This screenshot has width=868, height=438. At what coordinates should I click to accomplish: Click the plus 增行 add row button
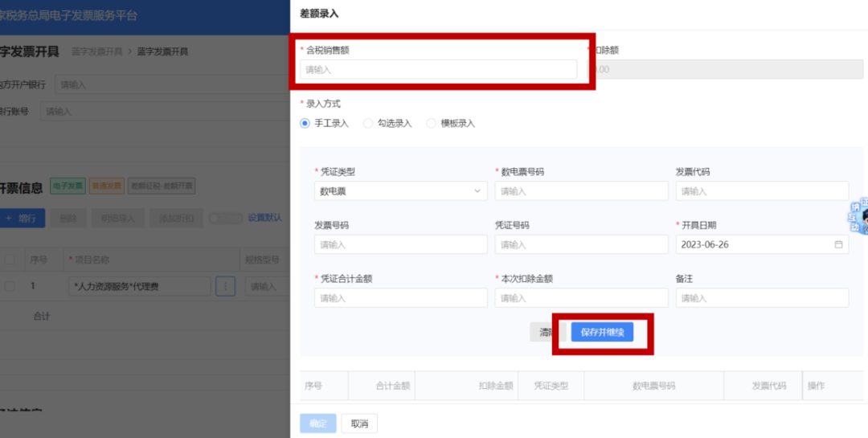tap(22, 218)
